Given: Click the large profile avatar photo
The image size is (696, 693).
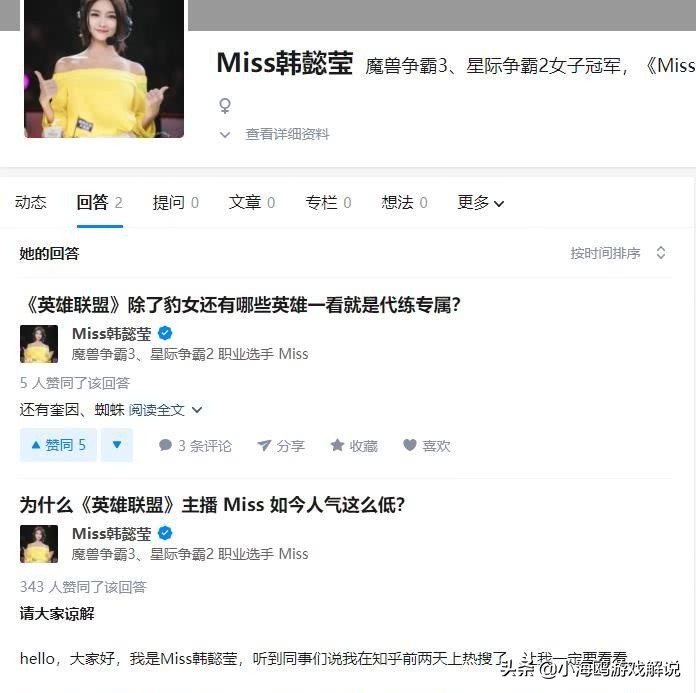Looking at the screenshot, I should (104, 69).
